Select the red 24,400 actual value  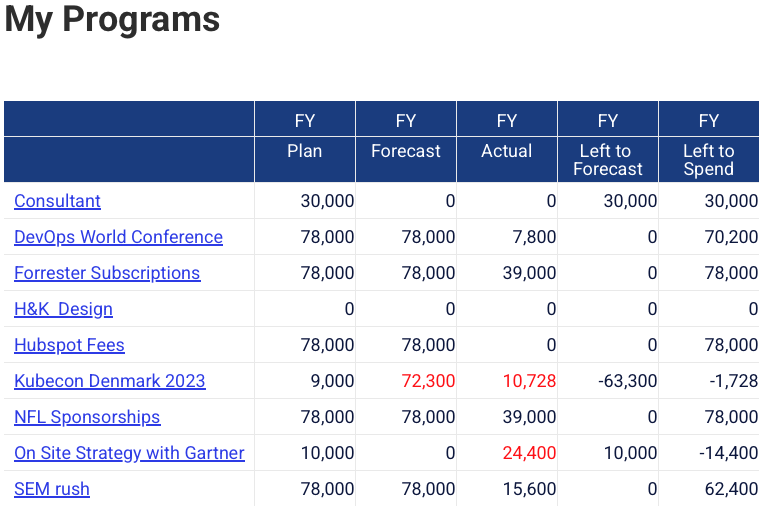(529, 453)
